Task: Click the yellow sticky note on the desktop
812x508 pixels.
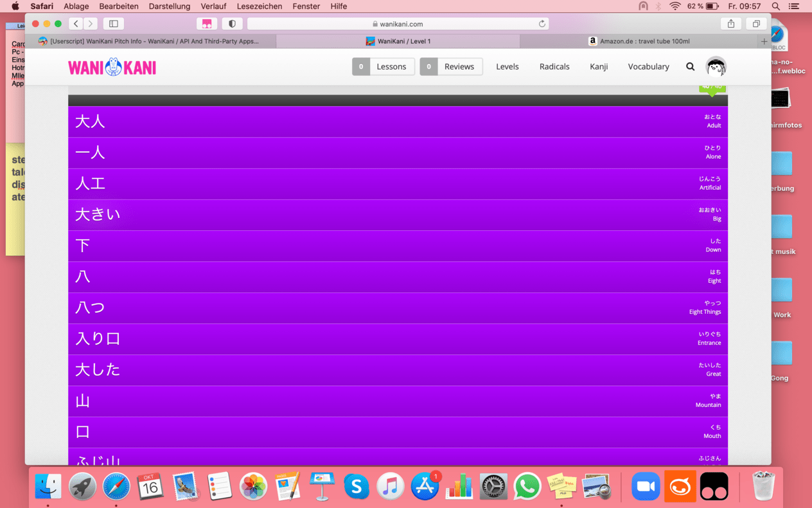Action: tap(15, 199)
